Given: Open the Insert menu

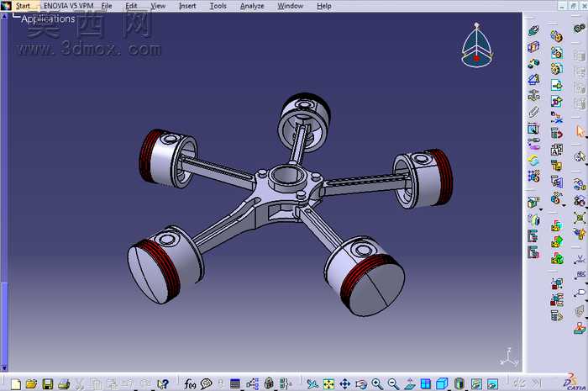Looking at the screenshot, I should pos(187,6).
